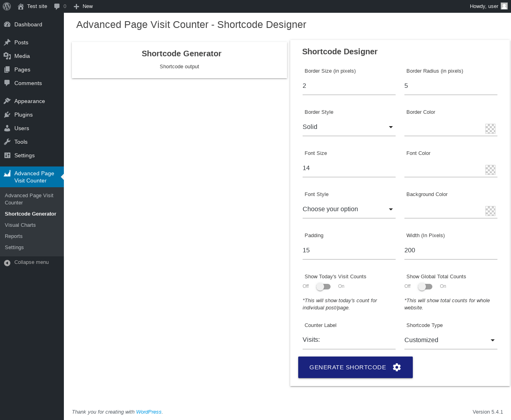Click the Appearance paintbrush icon

7,101
